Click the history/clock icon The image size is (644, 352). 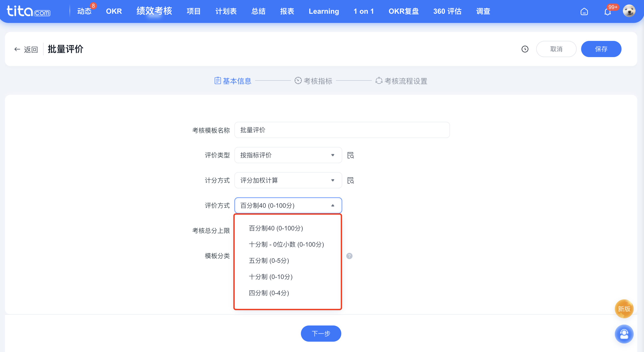pyautogui.click(x=525, y=49)
